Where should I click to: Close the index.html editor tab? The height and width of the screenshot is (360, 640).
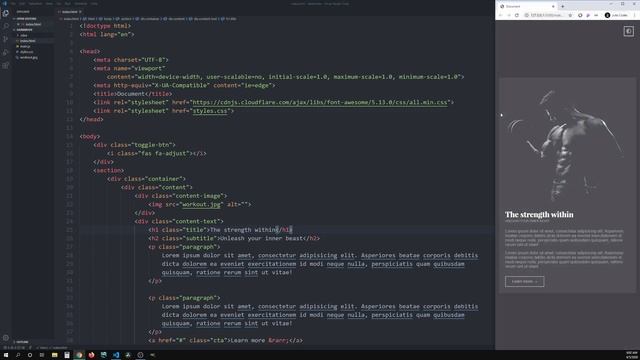coord(80,12)
